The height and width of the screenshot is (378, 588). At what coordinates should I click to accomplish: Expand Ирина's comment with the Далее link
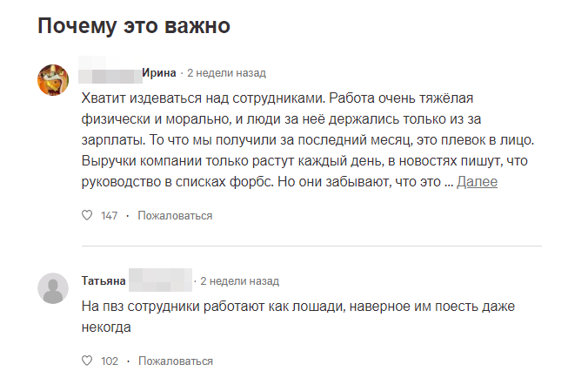coord(477,182)
